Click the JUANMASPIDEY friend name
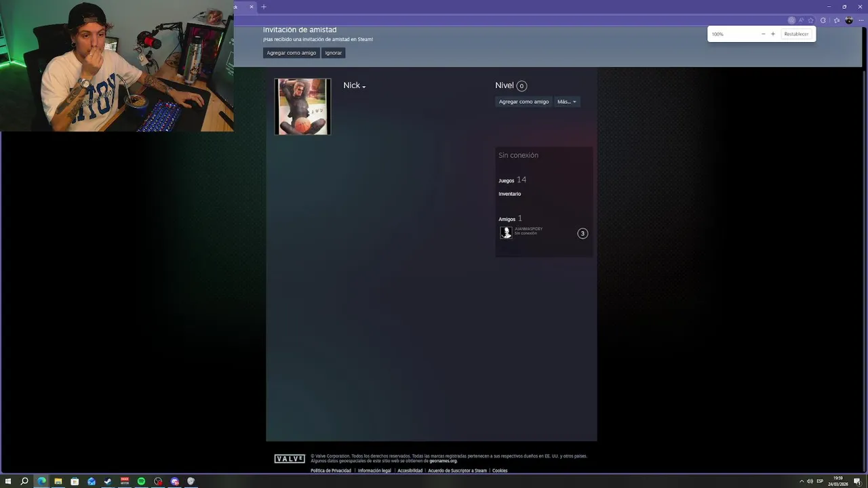The height and width of the screenshot is (488, 868). 528,229
